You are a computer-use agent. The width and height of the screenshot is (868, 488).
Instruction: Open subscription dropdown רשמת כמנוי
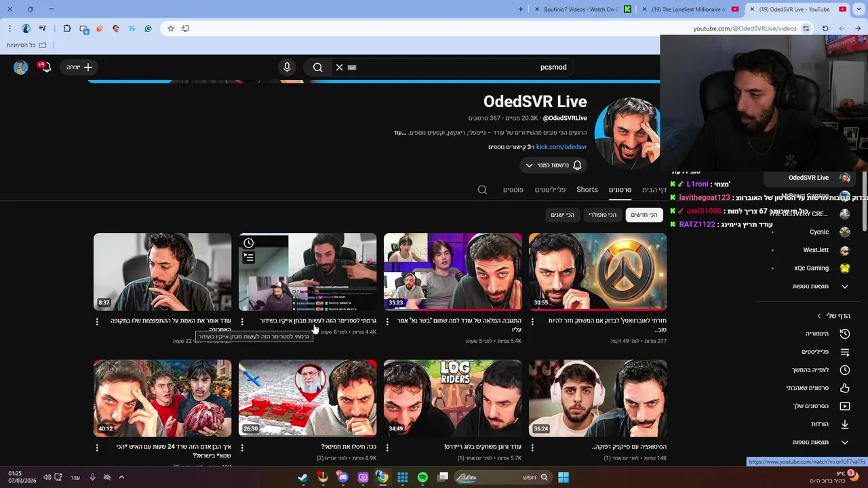pyautogui.click(x=554, y=165)
